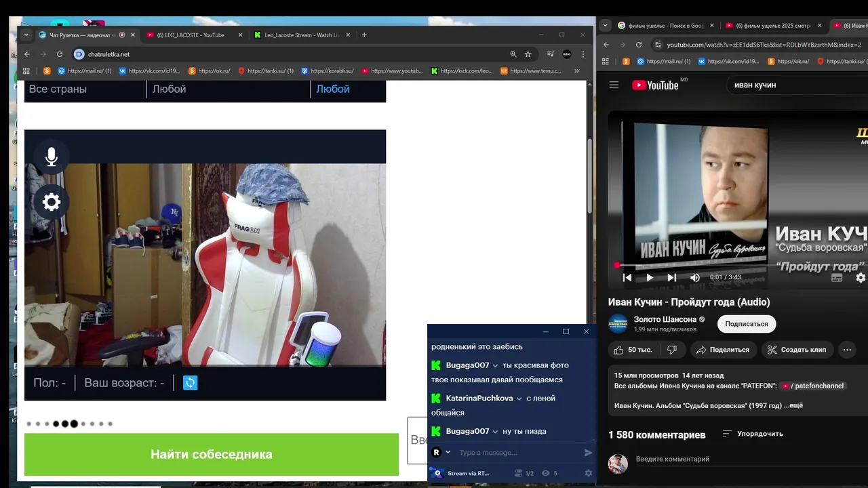
Task: Click the YouTube video progress bar
Action: click(742, 265)
